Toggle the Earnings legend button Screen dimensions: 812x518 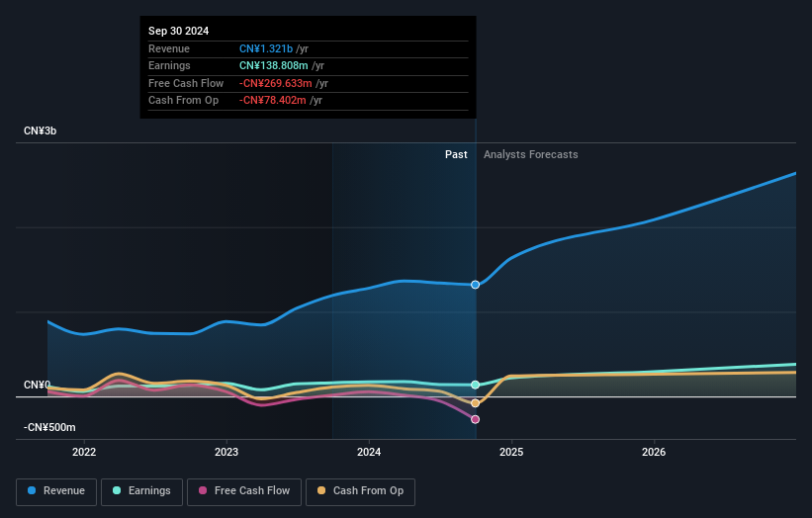click(141, 491)
